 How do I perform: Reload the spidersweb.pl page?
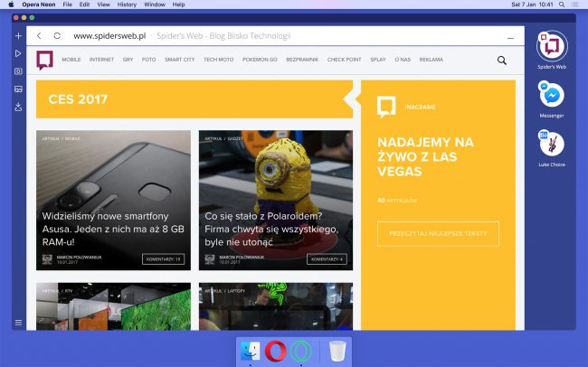point(57,35)
